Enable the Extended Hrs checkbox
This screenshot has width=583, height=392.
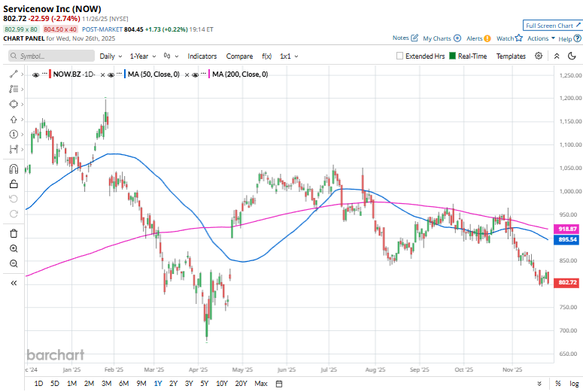(401, 56)
